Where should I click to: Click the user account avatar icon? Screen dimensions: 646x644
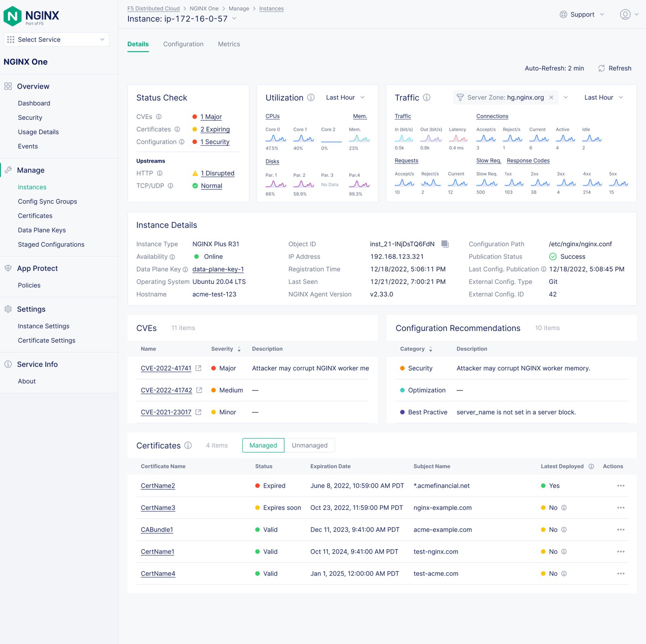[625, 15]
